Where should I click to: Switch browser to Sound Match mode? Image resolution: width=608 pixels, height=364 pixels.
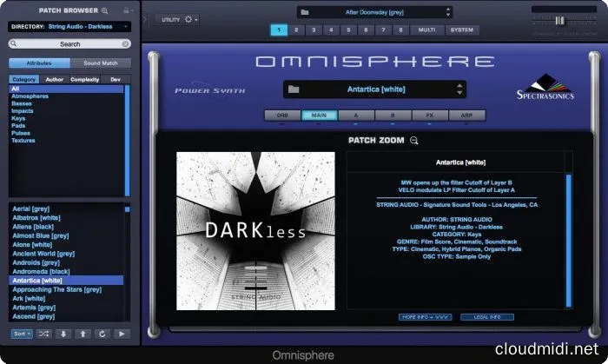(101, 63)
